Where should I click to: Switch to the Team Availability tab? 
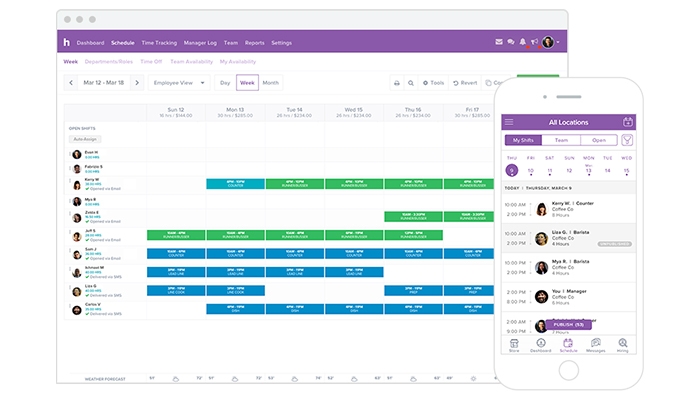click(x=184, y=61)
